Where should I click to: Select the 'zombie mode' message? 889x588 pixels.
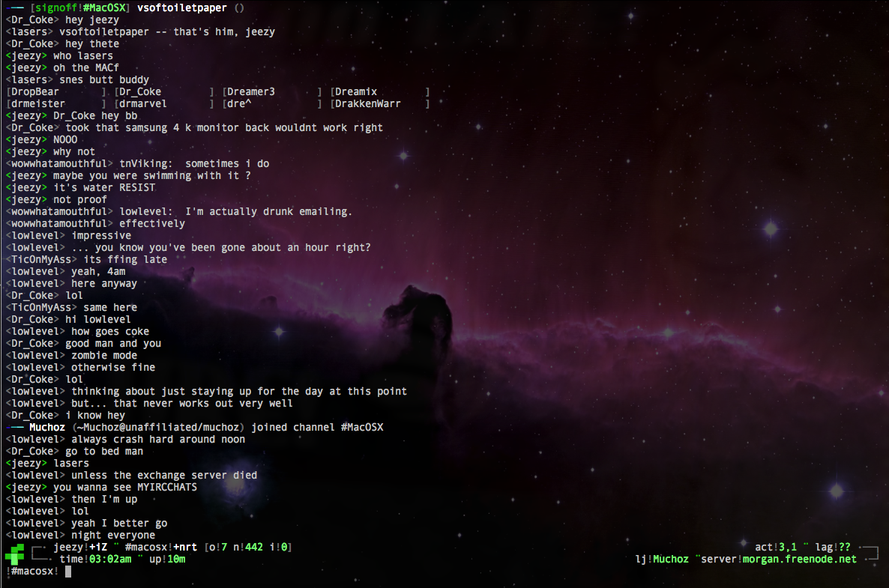coord(104,355)
